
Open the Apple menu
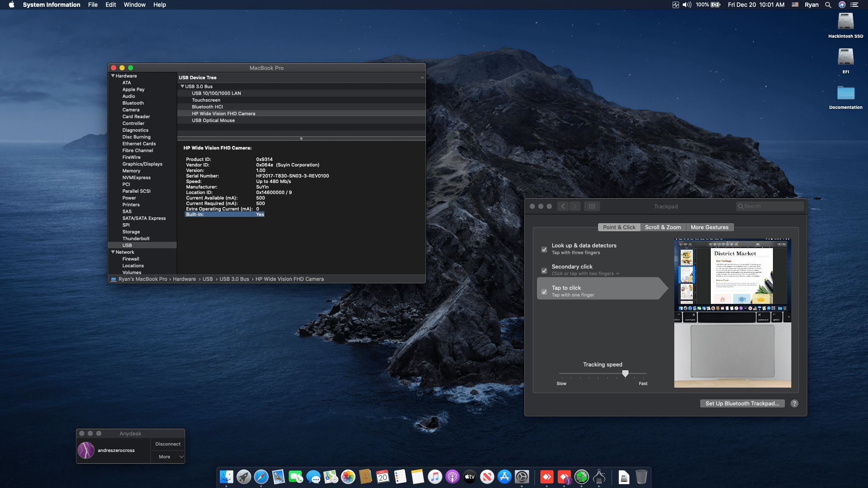coord(11,5)
